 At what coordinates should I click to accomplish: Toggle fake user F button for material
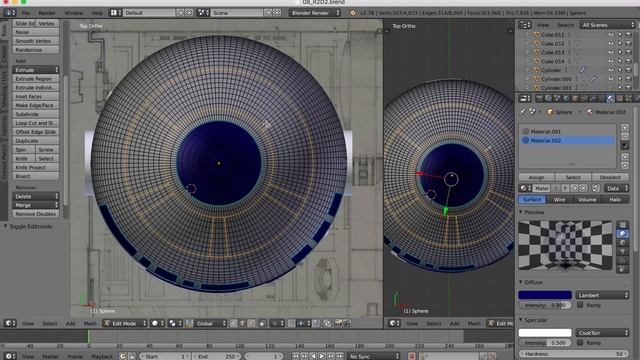point(565,188)
